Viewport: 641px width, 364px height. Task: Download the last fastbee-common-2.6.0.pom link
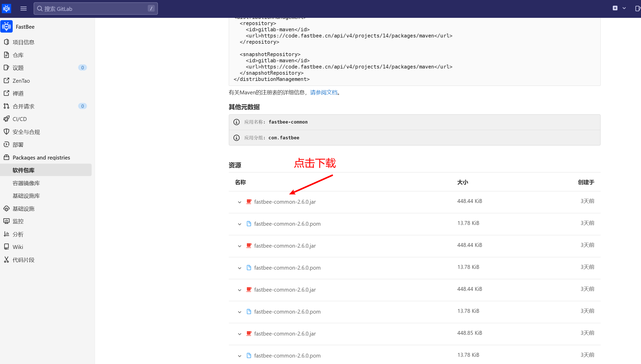click(287, 355)
